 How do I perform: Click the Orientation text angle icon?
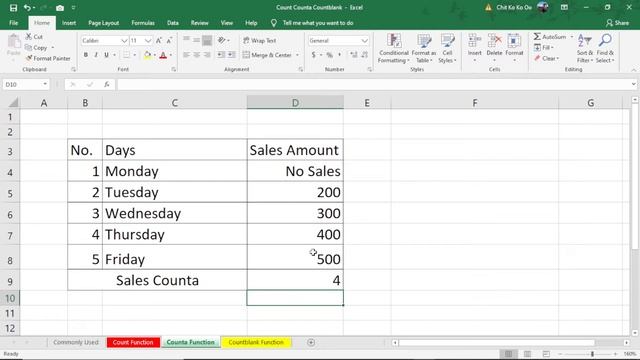pos(222,40)
